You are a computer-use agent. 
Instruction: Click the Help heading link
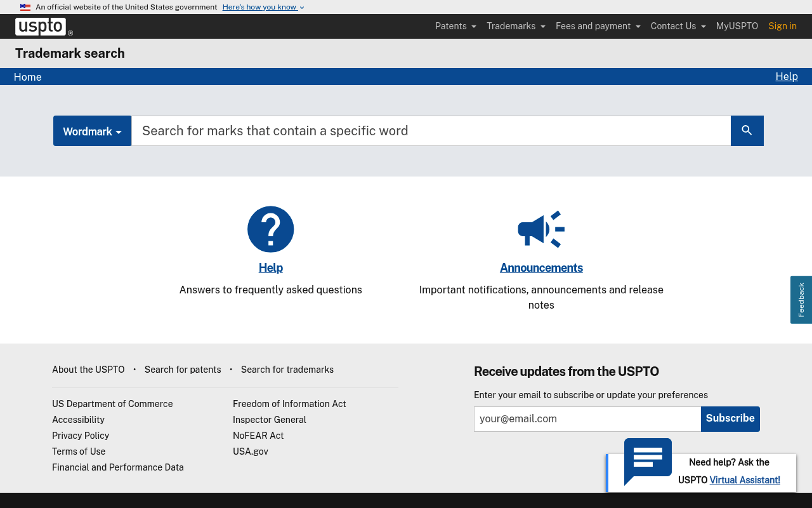271,268
